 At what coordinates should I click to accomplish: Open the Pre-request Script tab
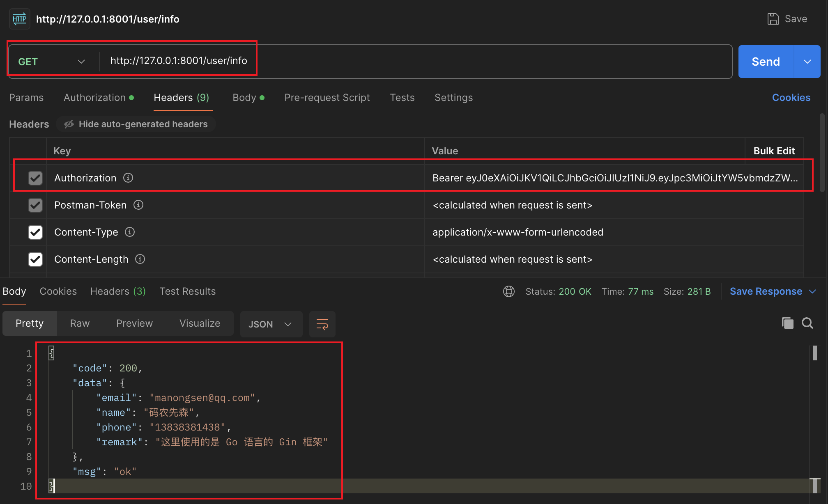(327, 98)
